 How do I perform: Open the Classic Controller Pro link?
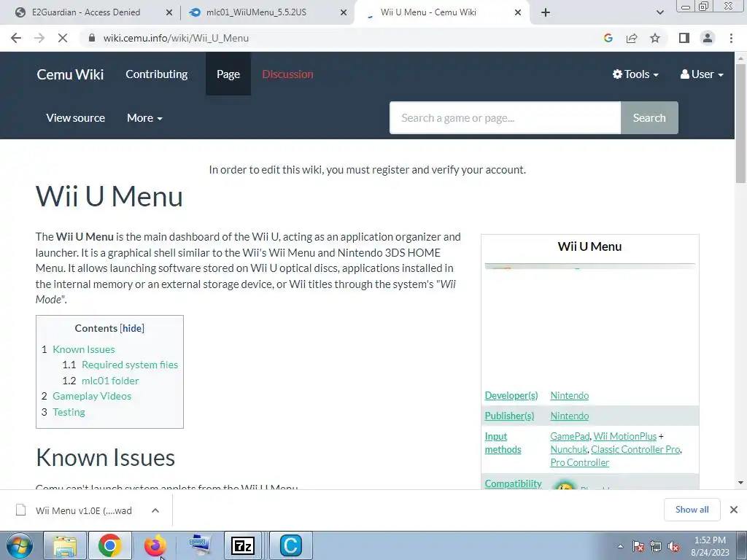635,449
